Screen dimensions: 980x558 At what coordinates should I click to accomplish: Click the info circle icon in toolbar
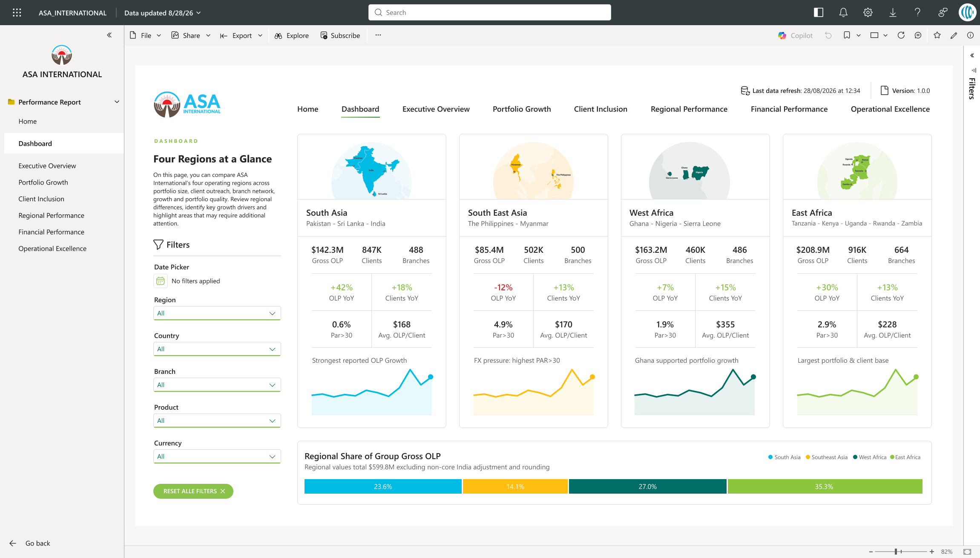[971, 35]
